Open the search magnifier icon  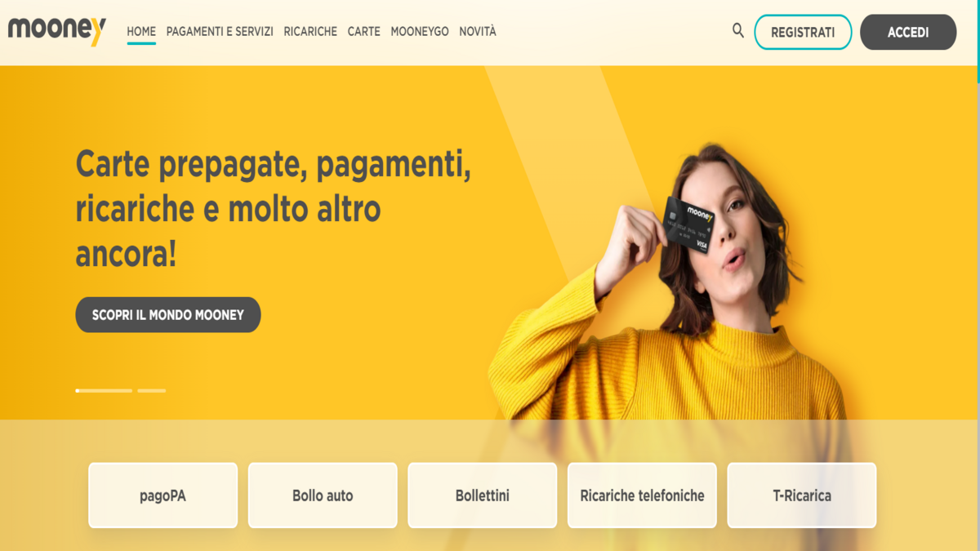pyautogui.click(x=738, y=31)
